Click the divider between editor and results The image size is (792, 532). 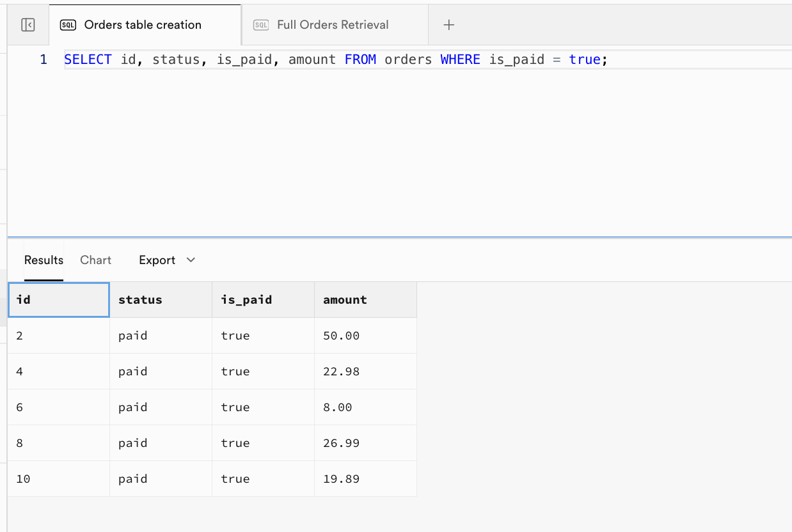point(399,237)
